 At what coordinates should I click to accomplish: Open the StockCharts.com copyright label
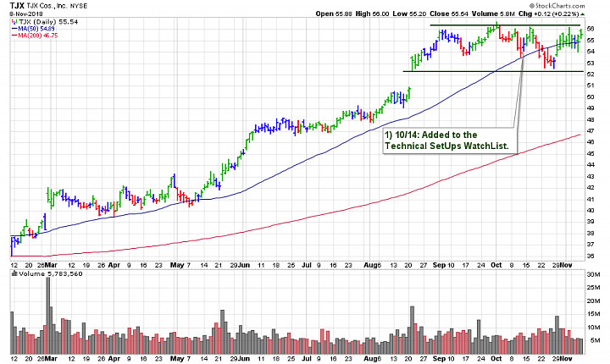(x=557, y=5)
